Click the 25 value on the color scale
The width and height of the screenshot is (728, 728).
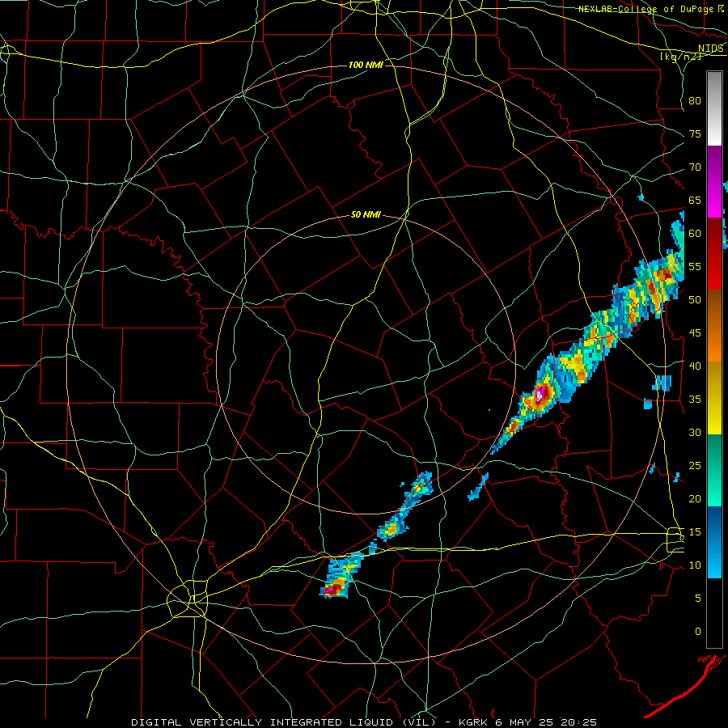point(695,466)
